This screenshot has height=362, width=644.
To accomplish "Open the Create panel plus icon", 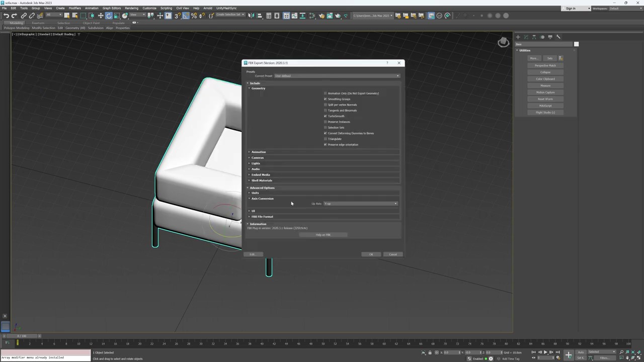I will click(518, 37).
